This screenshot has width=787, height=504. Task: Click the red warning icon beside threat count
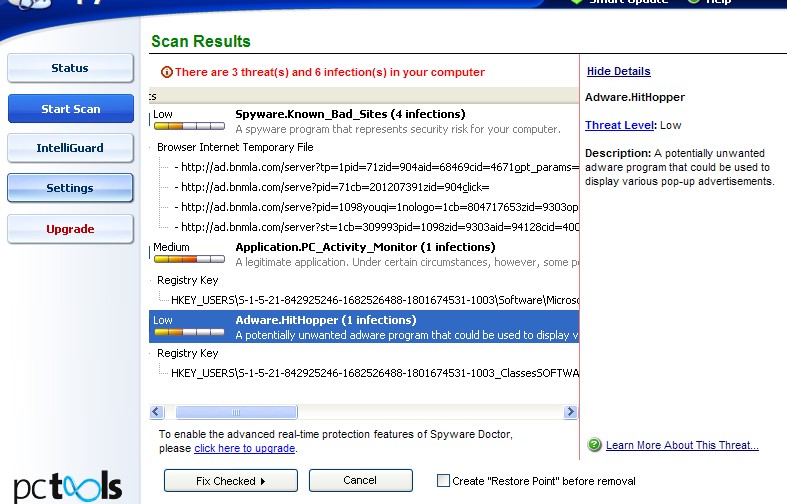point(167,72)
